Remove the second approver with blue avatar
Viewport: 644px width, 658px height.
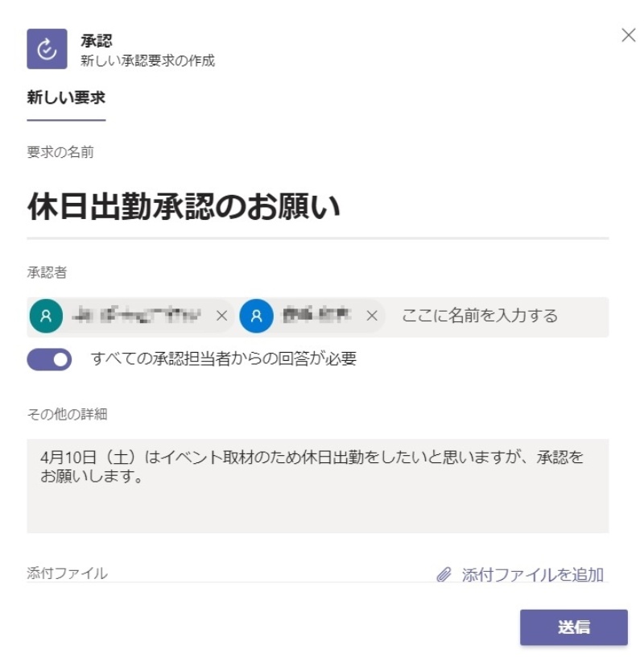372,316
